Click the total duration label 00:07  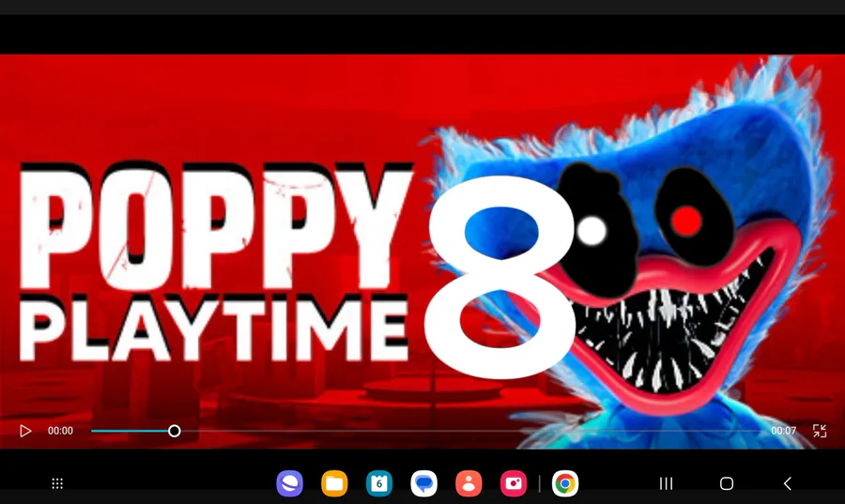(x=783, y=431)
